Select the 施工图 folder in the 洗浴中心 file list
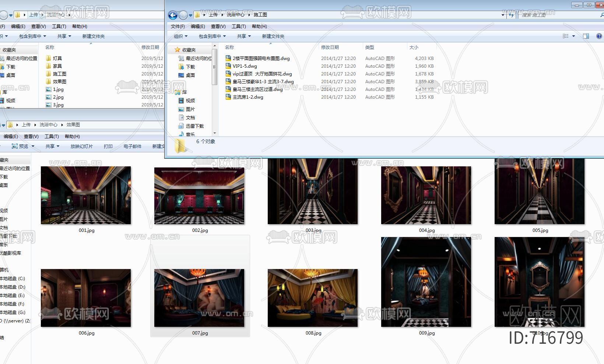The image size is (604, 364). point(56,74)
